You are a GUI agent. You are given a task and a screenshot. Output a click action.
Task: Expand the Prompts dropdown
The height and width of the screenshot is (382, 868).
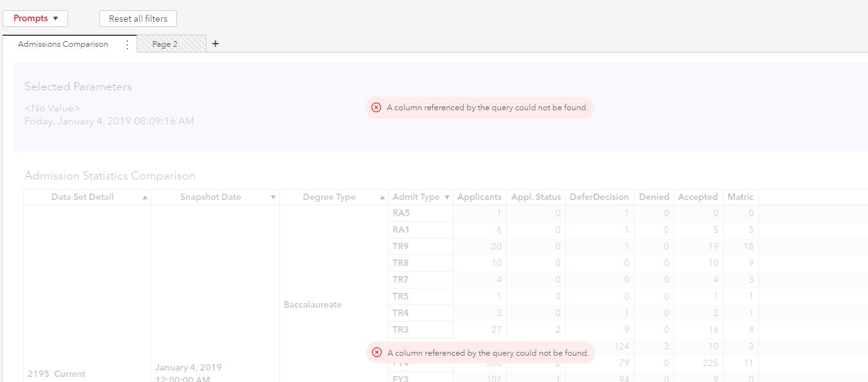35,19
